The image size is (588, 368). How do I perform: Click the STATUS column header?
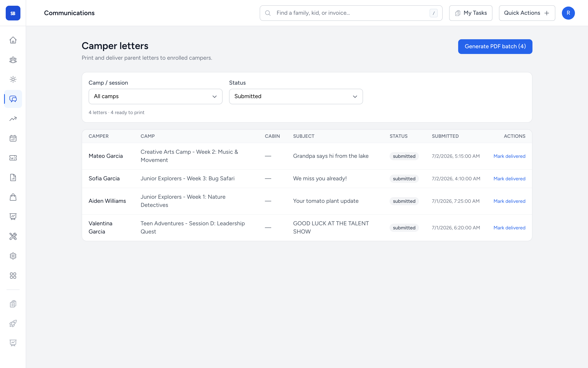(399, 136)
